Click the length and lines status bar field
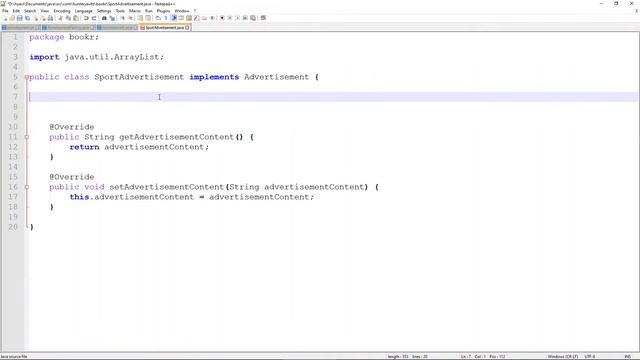The width and height of the screenshot is (640, 360). pyautogui.click(x=407, y=357)
